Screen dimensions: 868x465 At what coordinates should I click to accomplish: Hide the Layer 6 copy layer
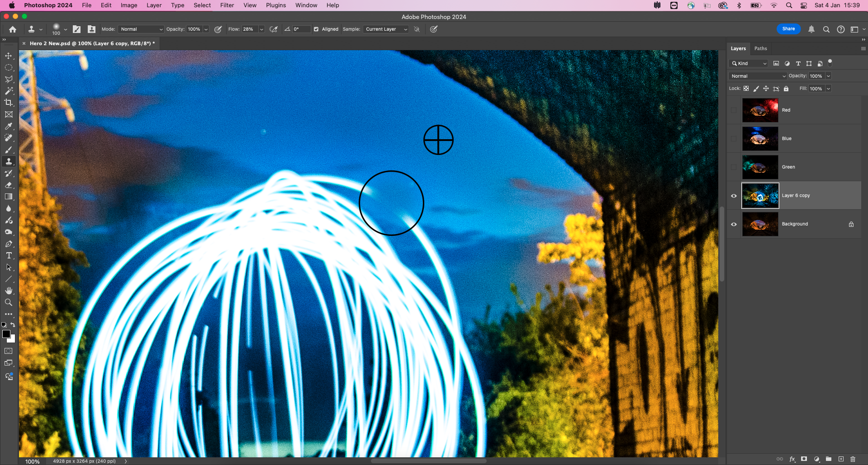[x=734, y=196]
